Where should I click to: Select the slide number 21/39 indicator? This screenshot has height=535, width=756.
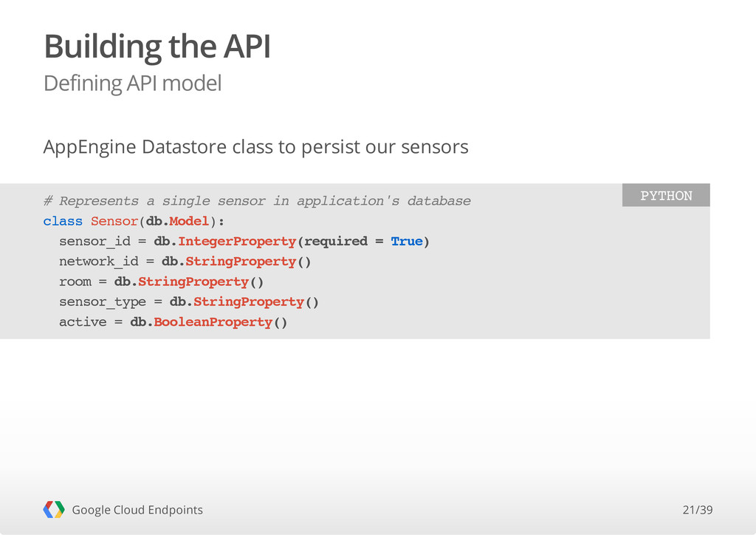pyautogui.click(x=697, y=510)
